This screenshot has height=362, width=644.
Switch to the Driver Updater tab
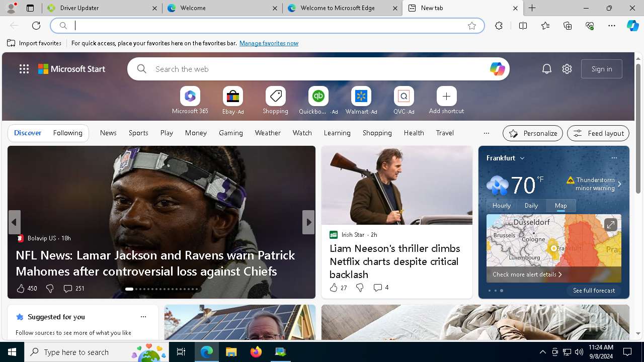[x=103, y=8]
